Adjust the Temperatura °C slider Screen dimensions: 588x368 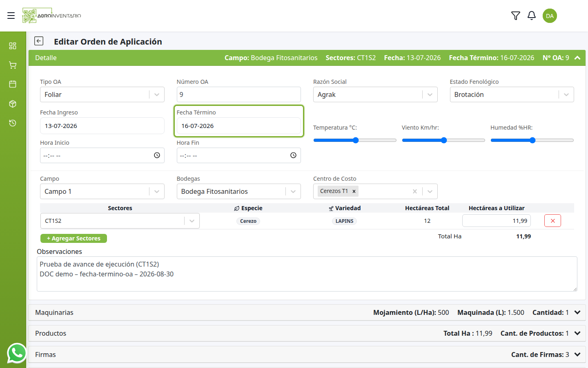[355, 140]
